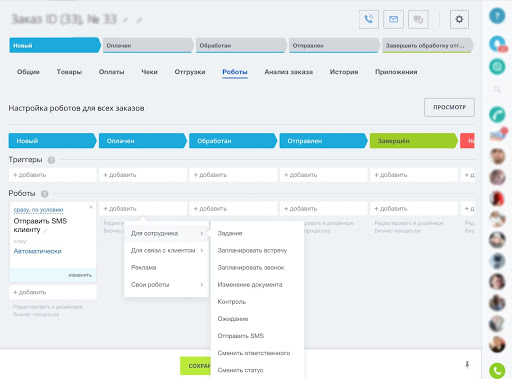Image resolution: width=512 pixels, height=379 pixels.
Task: Set order stage to Отправлен in top bar
Action: click(x=334, y=45)
